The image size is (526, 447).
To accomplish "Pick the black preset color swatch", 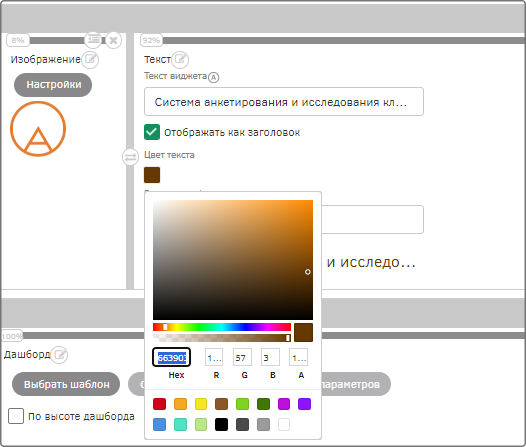I will point(221,425).
